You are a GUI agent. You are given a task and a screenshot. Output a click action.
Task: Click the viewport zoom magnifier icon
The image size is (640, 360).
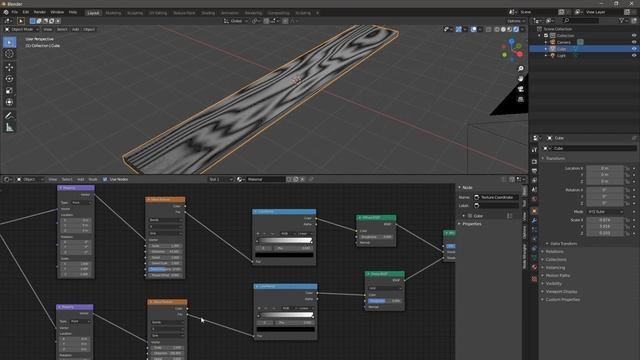point(520,69)
